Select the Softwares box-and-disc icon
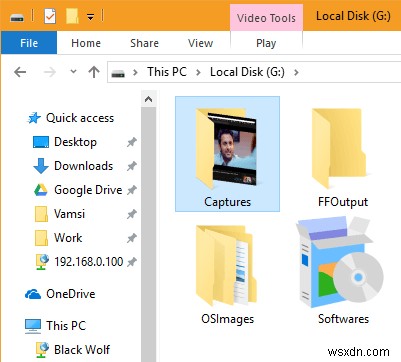This screenshot has height=362, width=401. point(340,263)
